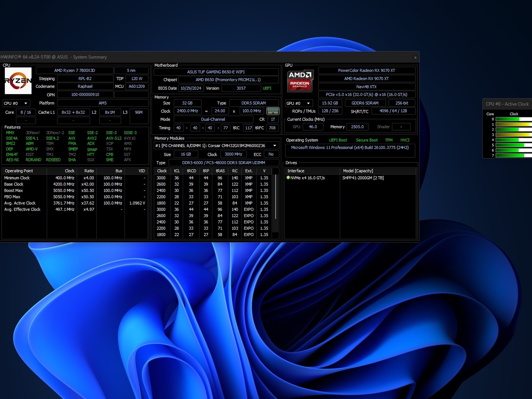Click the TPM status indicator
Screen dimensions: 532x399
pyautogui.click(x=389, y=140)
